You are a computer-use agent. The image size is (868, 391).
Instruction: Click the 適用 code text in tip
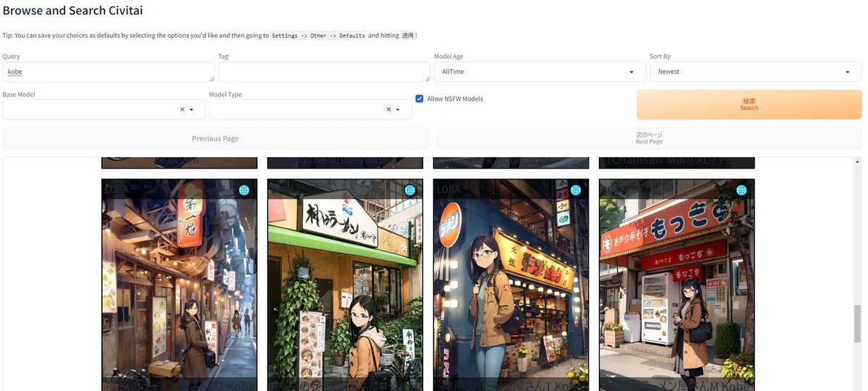[407, 35]
